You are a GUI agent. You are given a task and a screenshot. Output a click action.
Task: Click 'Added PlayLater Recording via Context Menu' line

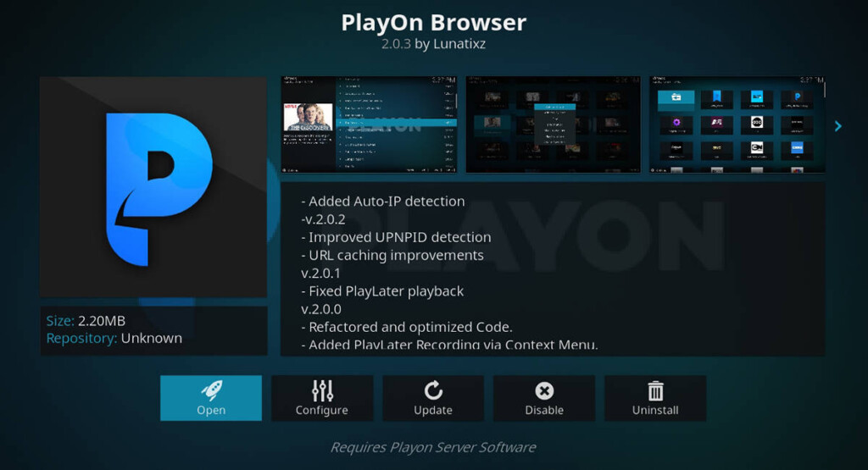tap(449, 345)
